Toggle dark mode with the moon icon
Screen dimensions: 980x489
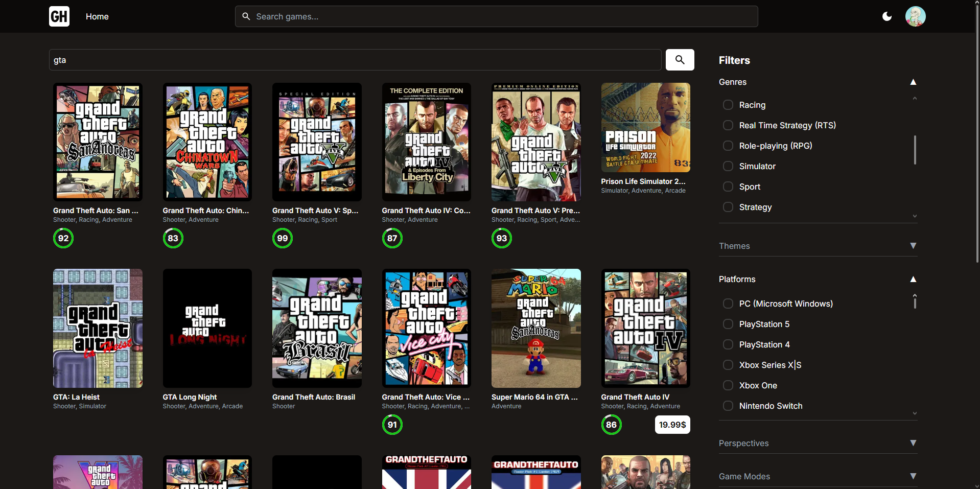coord(886,16)
